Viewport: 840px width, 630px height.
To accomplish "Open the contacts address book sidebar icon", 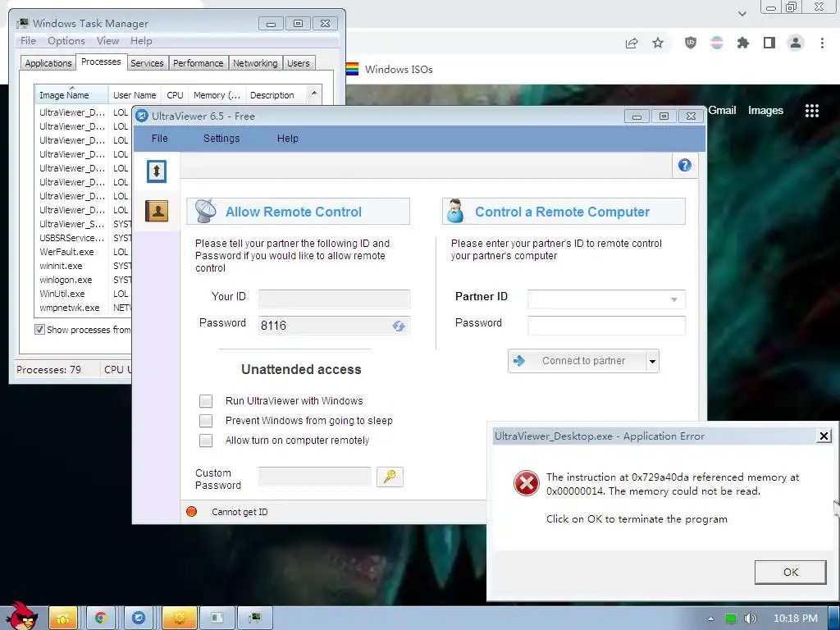I will (157, 211).
